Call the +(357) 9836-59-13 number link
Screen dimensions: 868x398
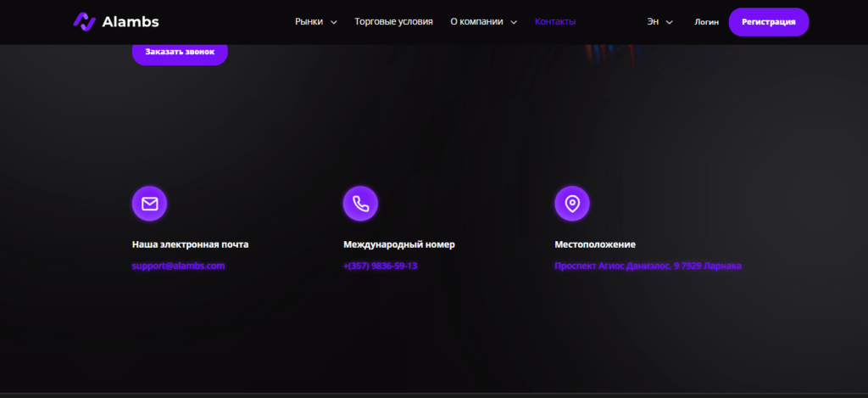(381, 266)
